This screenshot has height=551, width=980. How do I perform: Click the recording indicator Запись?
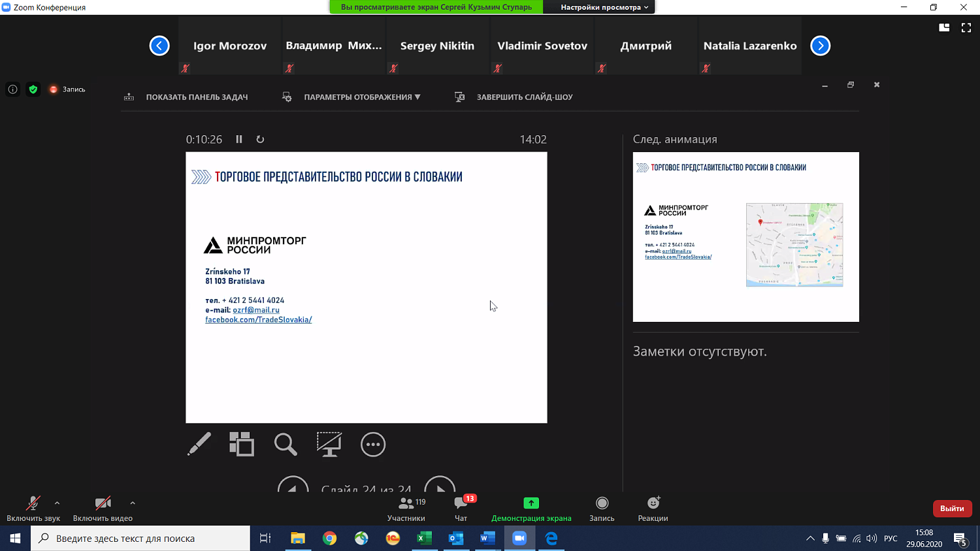tap(67, 89)
